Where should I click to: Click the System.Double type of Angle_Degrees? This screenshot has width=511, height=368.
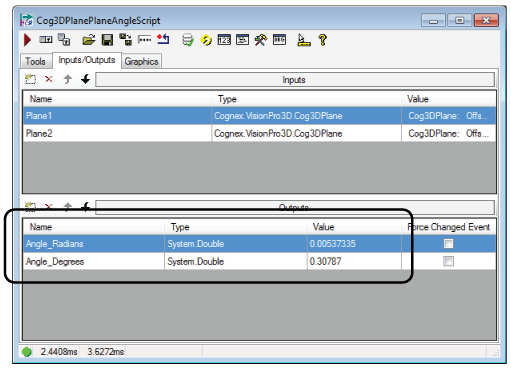pos(236,261)
